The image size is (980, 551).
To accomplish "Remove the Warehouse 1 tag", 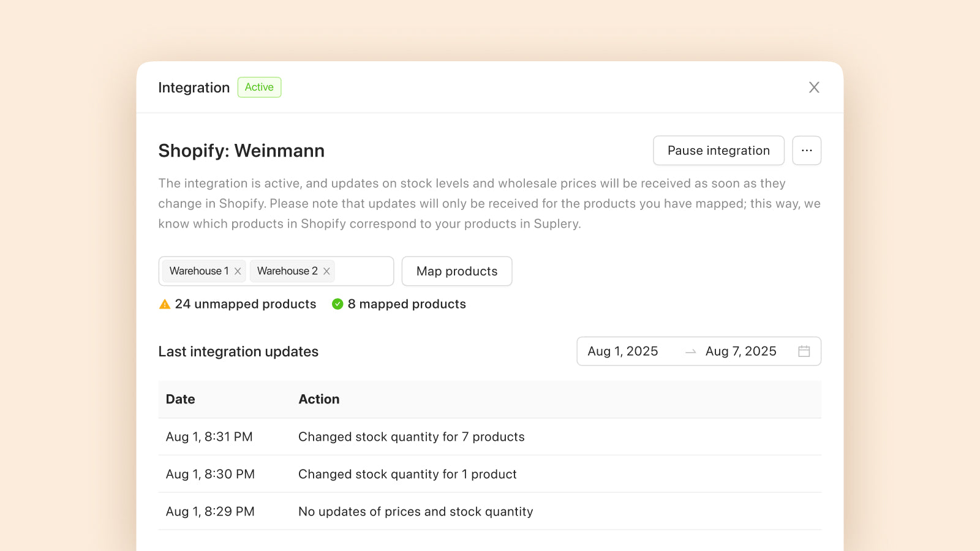I will (238, 271).
